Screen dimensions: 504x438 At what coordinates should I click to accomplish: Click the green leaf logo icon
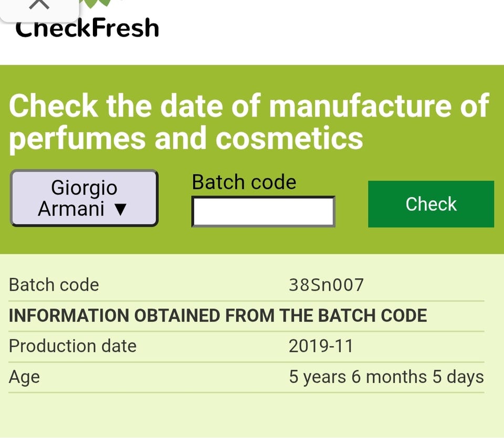(97, 3)
